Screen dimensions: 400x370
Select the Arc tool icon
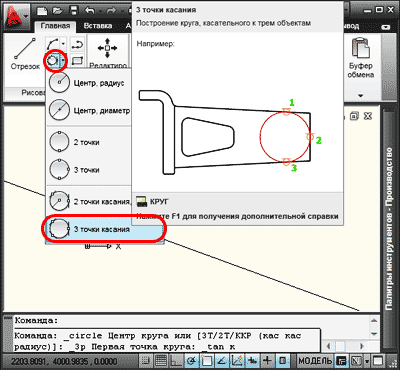pyautogui.click(x=52, y=44)
